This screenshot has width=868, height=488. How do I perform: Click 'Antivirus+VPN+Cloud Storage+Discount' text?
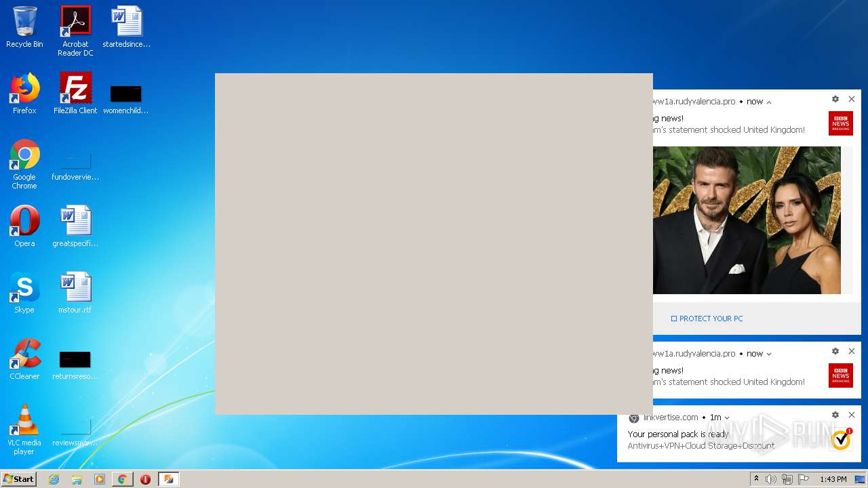click(701, 446)
